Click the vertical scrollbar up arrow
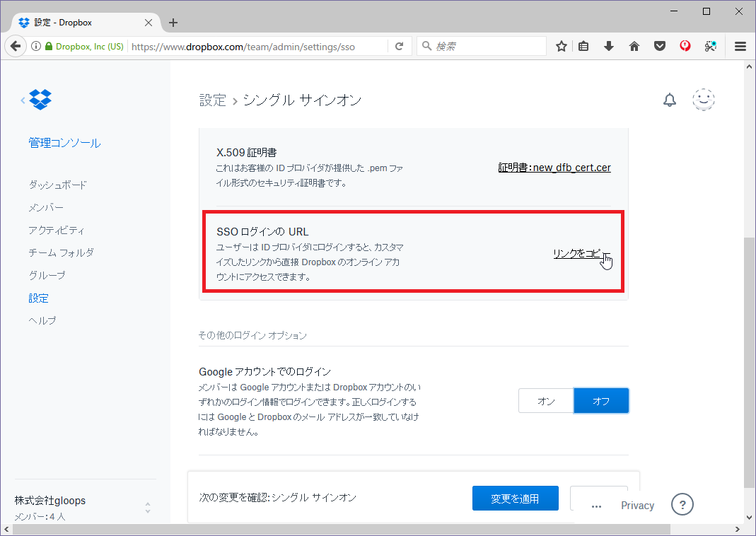The width and height of the screenshot is (756, 536). coord(749,66)
